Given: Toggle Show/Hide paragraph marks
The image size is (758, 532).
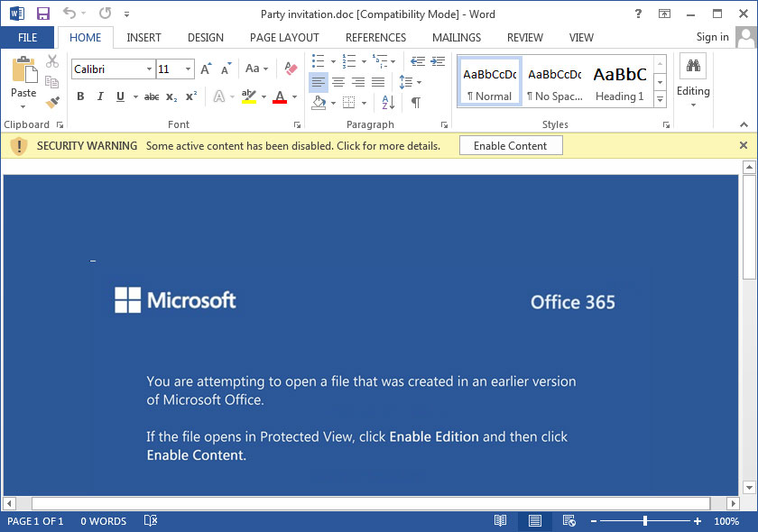Looking at the screenshot, I should click(416, 102).
